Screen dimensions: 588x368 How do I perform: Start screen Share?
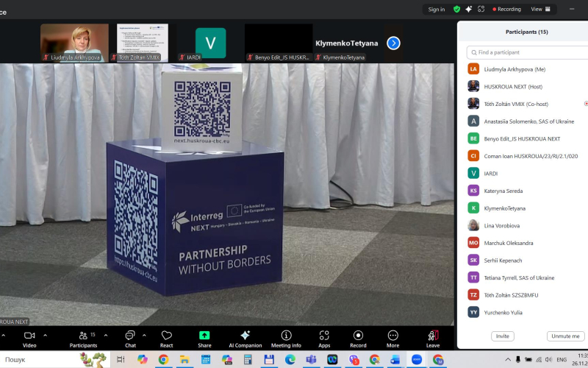(204, 337)
